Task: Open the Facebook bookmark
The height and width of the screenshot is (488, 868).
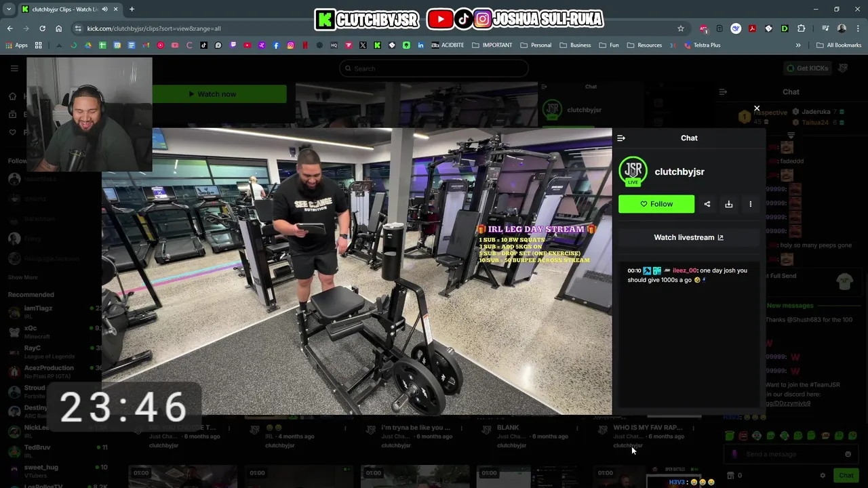Action: (x=277, y=45)
